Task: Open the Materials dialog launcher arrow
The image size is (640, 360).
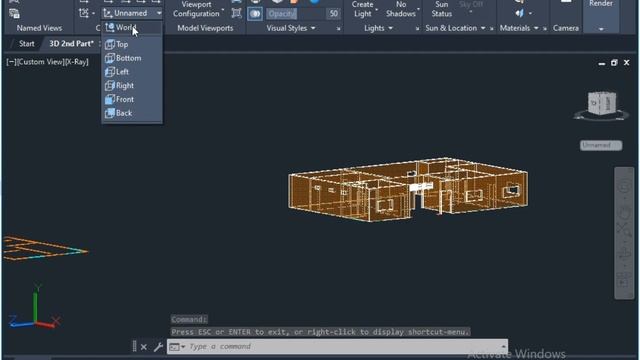Action: 545,29
